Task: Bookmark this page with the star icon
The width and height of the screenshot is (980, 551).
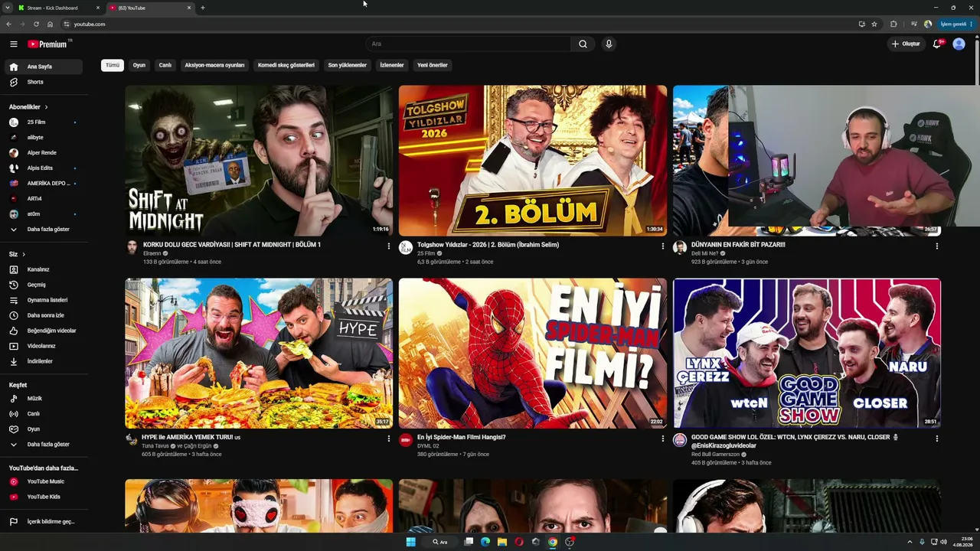Action: point(874,24)
